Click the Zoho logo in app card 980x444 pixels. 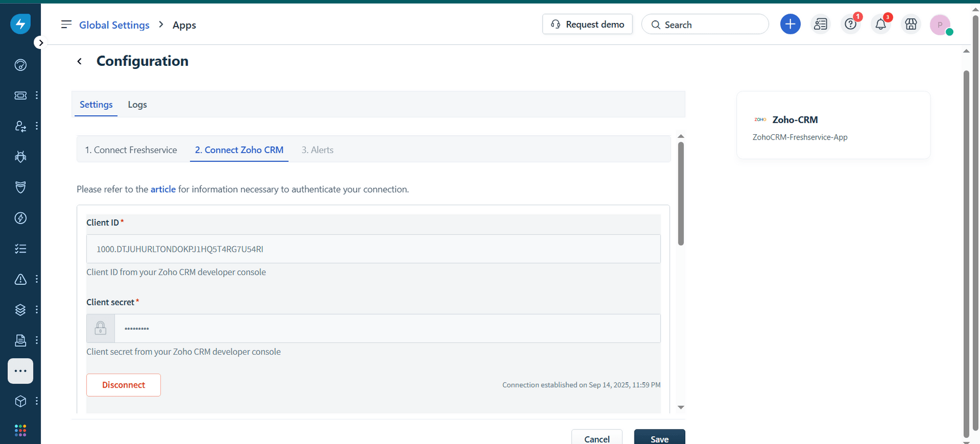point(760,120)
